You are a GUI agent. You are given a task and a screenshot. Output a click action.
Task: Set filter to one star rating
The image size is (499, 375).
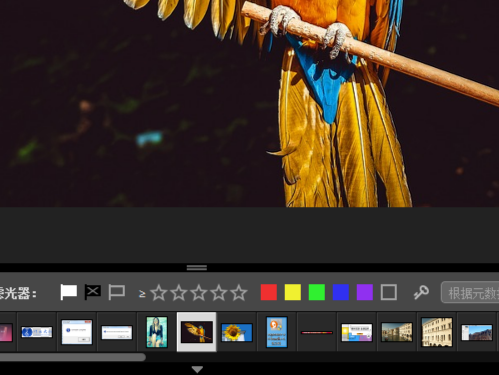click(x=159, y=293)
